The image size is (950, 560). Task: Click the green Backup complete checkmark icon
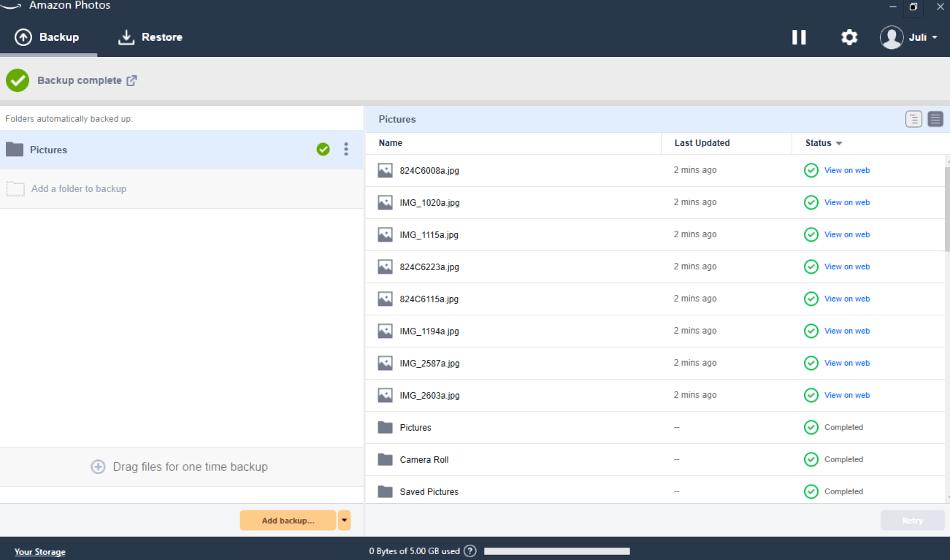[x=18, y=80]
